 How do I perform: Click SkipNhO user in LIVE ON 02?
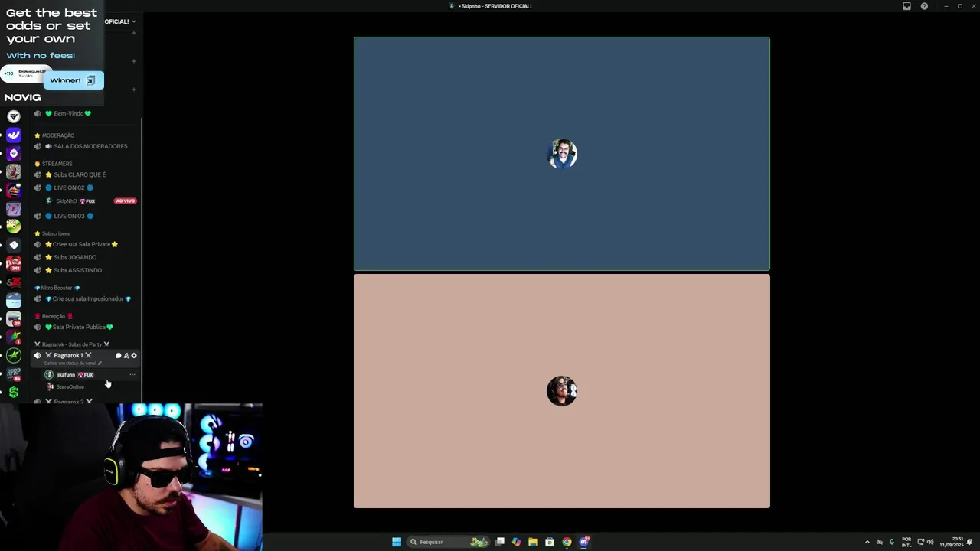click(70, 201)
